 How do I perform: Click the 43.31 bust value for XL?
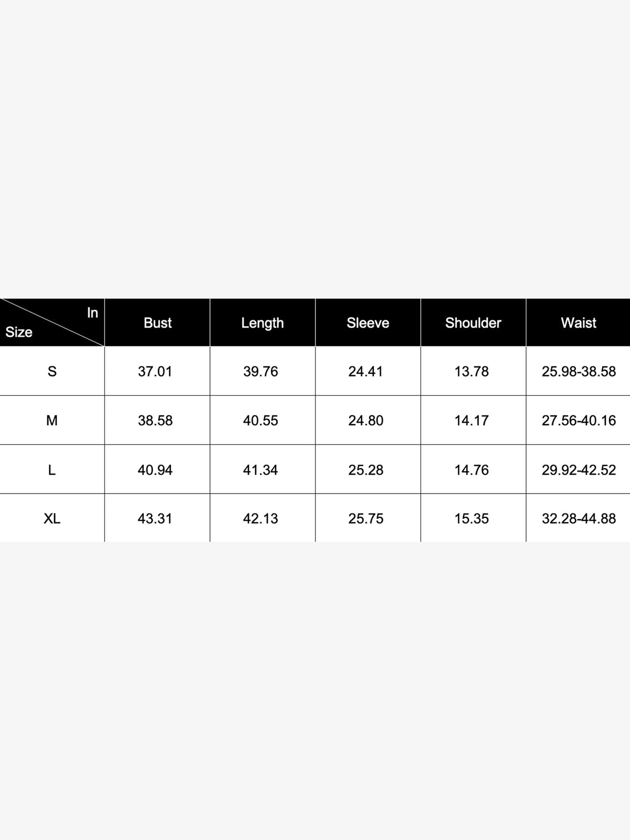(157, 518)
